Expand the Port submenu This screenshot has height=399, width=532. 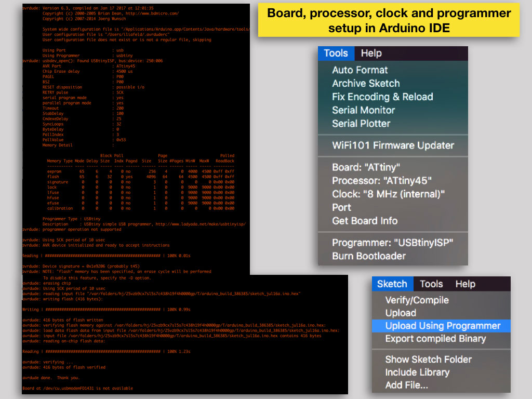click(x=341, y=208)
